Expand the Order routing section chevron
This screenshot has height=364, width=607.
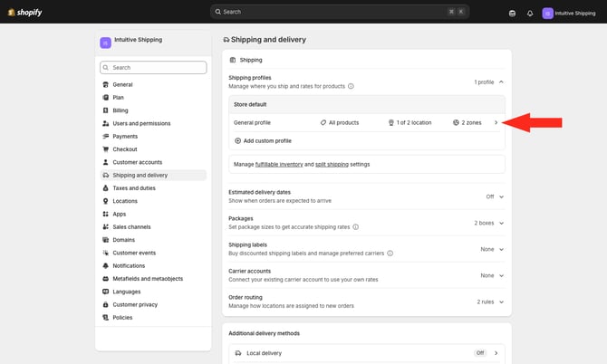click(501, 302)
